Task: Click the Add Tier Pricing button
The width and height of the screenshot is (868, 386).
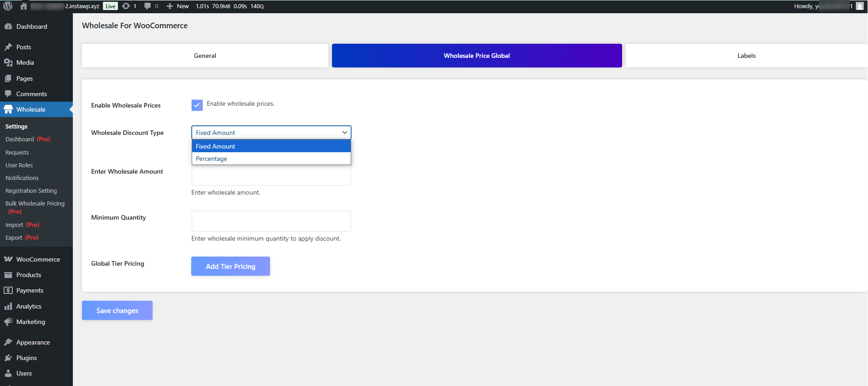Action: 230,266
